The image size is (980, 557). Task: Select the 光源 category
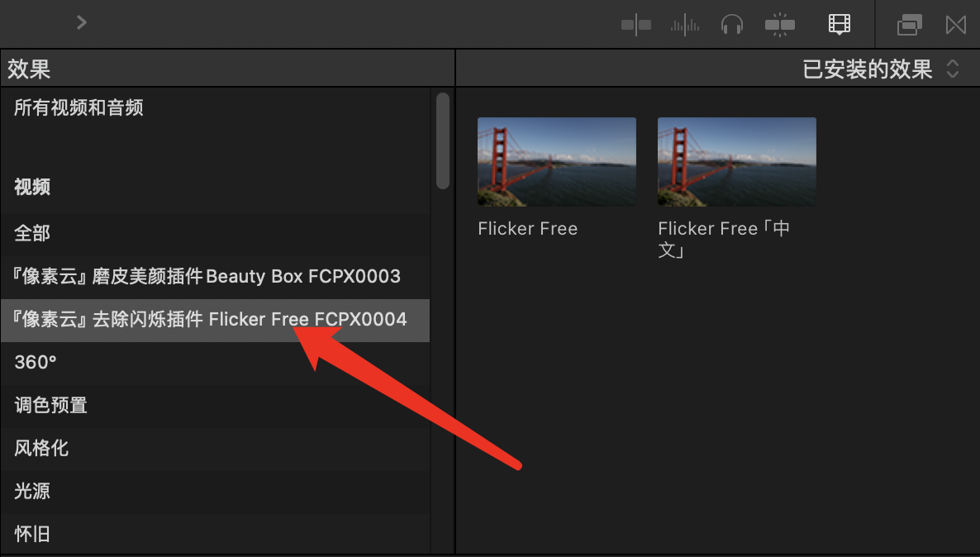215,492
